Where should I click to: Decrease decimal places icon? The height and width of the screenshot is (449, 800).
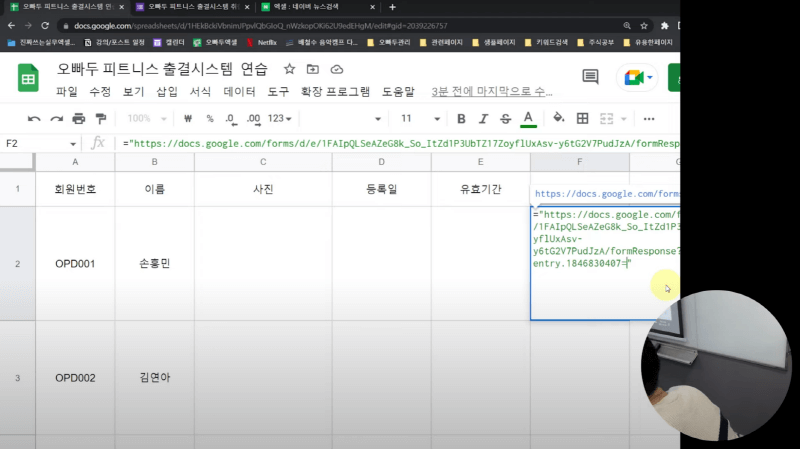(x=231, y=119)
